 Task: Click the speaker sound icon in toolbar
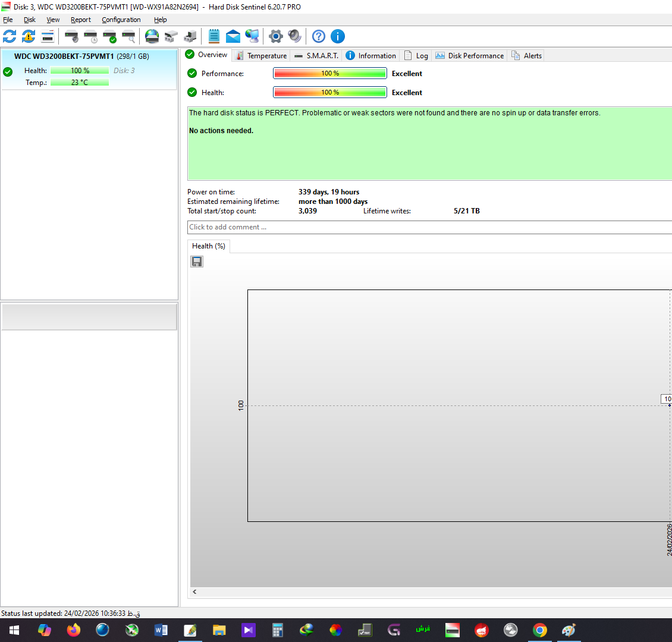294,36
